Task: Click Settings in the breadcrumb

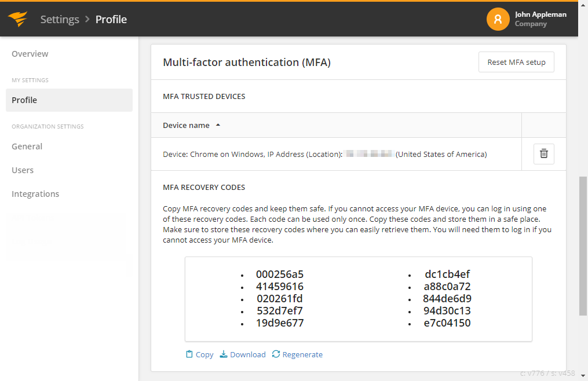Action: pos(60,19)
